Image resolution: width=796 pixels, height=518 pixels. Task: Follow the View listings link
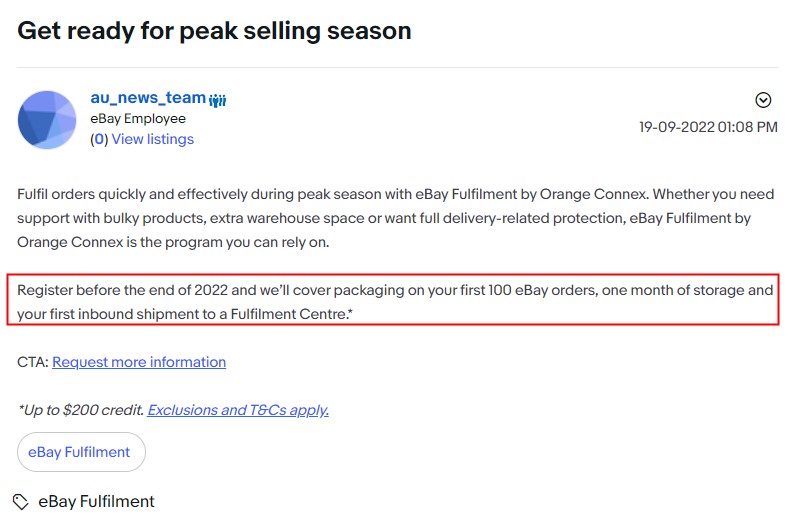pos(153,139)
